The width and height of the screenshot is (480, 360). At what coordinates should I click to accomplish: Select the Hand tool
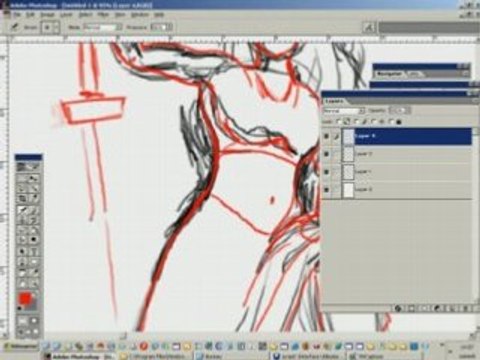click(x=22, y=283)
